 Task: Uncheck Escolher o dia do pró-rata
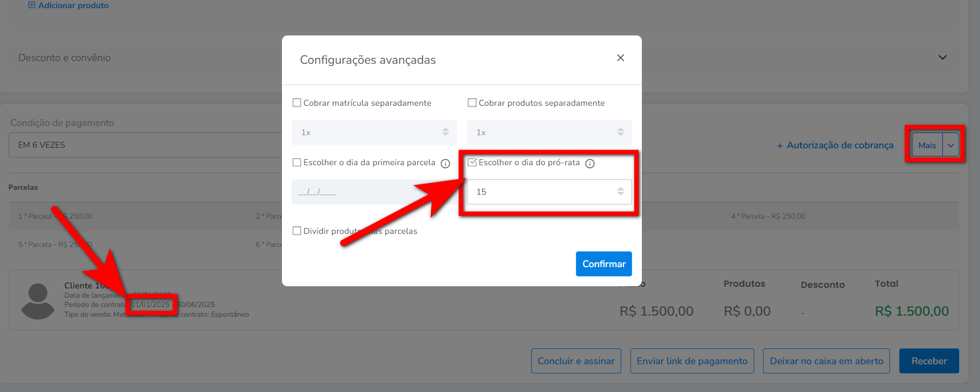click(472, 162)
